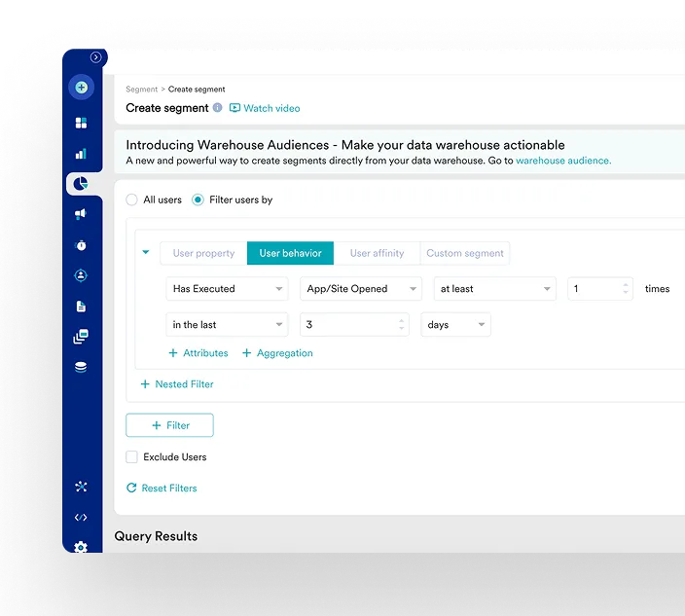Open the App/Site Opened event dropdown
Viewport: 685px width, 616px height.
[361, 289]
